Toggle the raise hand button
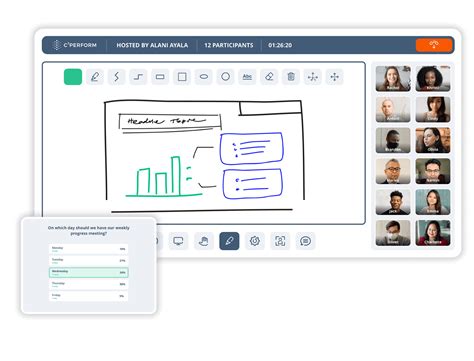 pyautogui.click(x=204, y=241)
